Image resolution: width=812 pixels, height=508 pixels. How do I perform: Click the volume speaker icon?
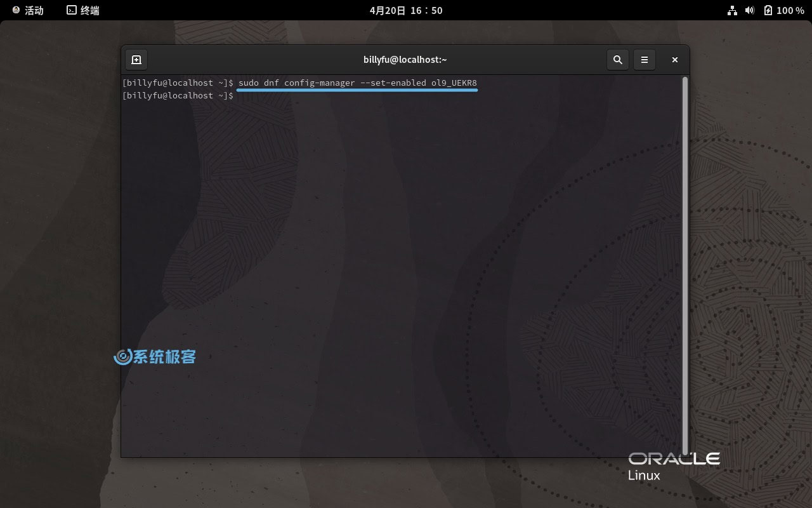750,10
